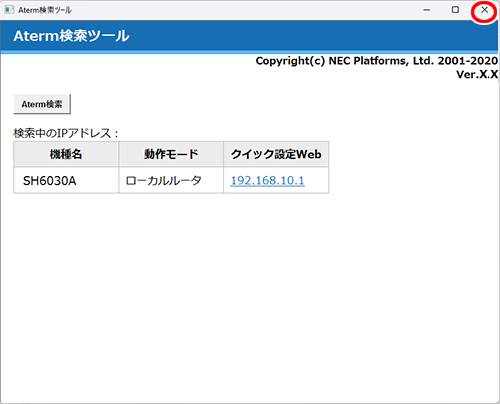500x404 pixels.
Task: Select the 機種名 column header
Action: pyautogui.click(x=66, y=154)
